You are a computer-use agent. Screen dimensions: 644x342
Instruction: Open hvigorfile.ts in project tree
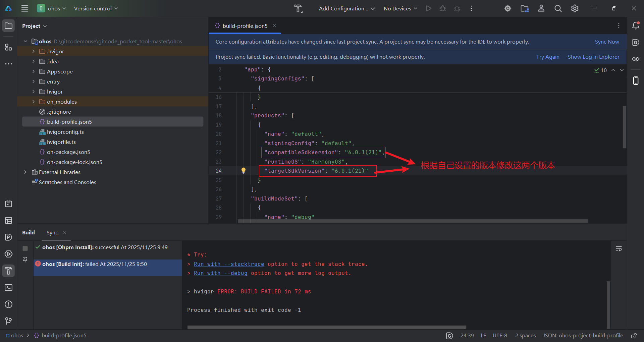pyautogui.click(x=61, y=142)
